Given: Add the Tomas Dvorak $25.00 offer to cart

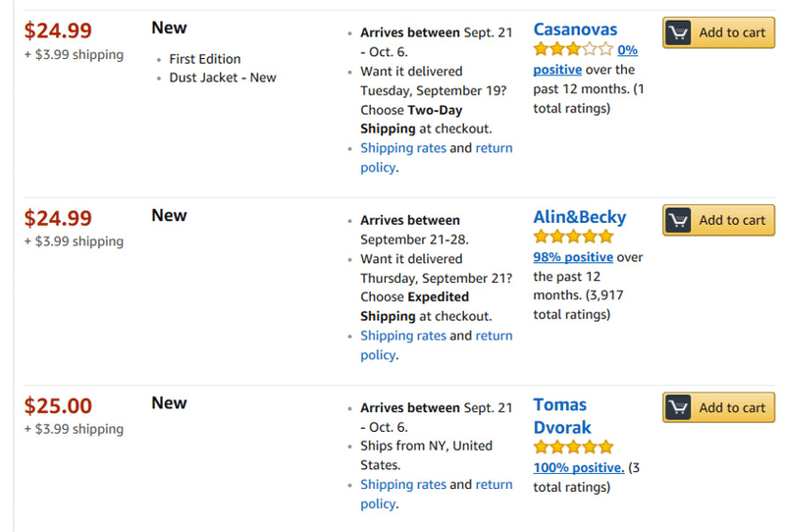Looking at the screenshot, I should tap(718, 407).
